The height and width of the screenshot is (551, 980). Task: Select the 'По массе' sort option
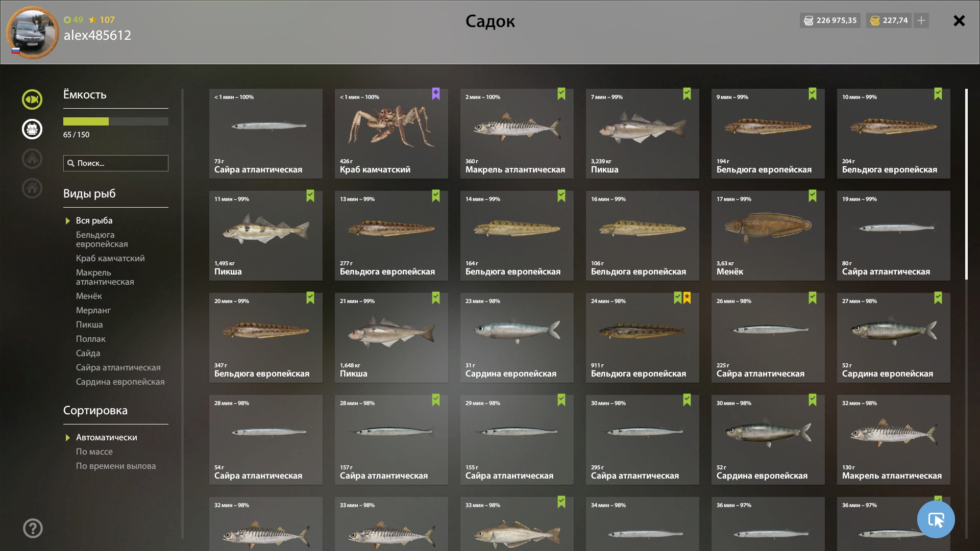point(94,452)
